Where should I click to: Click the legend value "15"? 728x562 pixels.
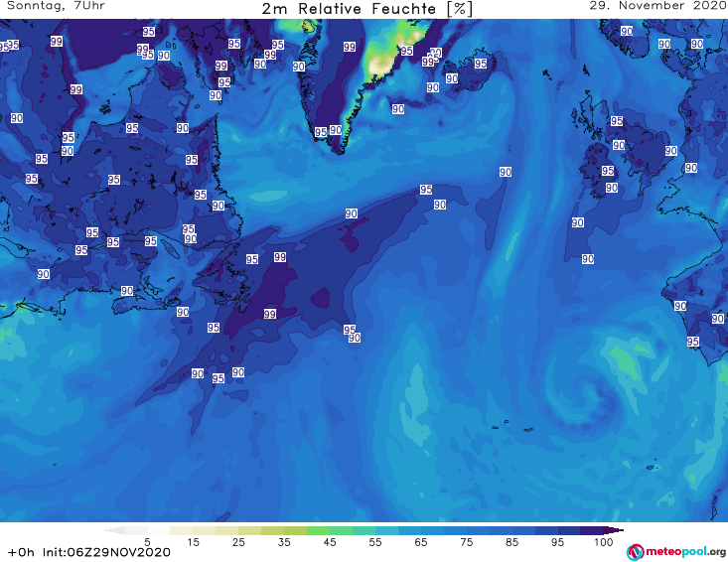(193, 541)
